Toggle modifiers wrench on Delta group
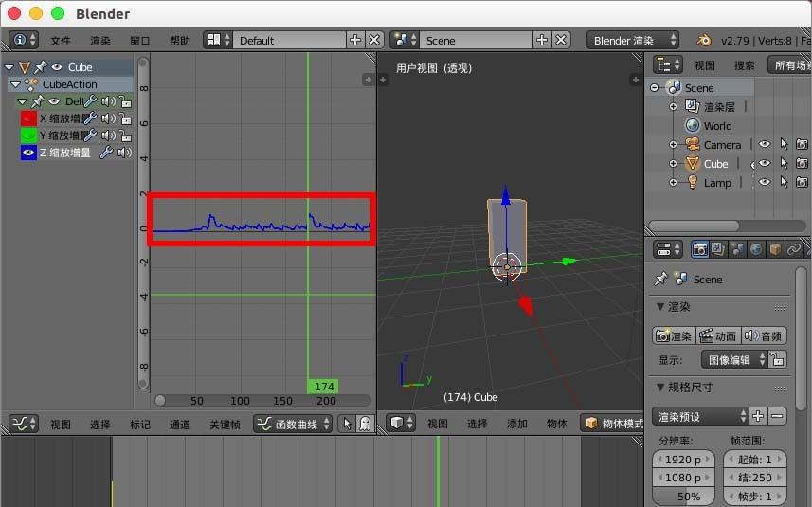 90,101
